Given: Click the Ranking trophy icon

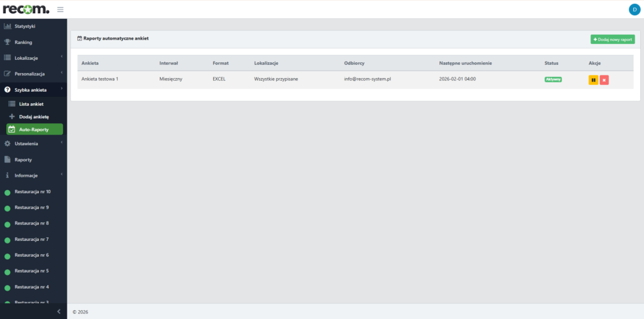Looking at the screenshot, I should click(x=8, y=42).
